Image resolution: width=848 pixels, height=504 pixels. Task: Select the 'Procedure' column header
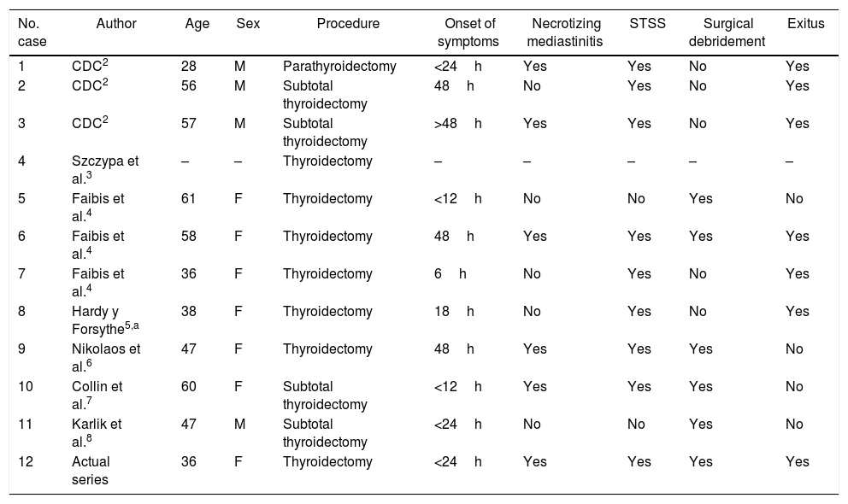click(348, 24)
